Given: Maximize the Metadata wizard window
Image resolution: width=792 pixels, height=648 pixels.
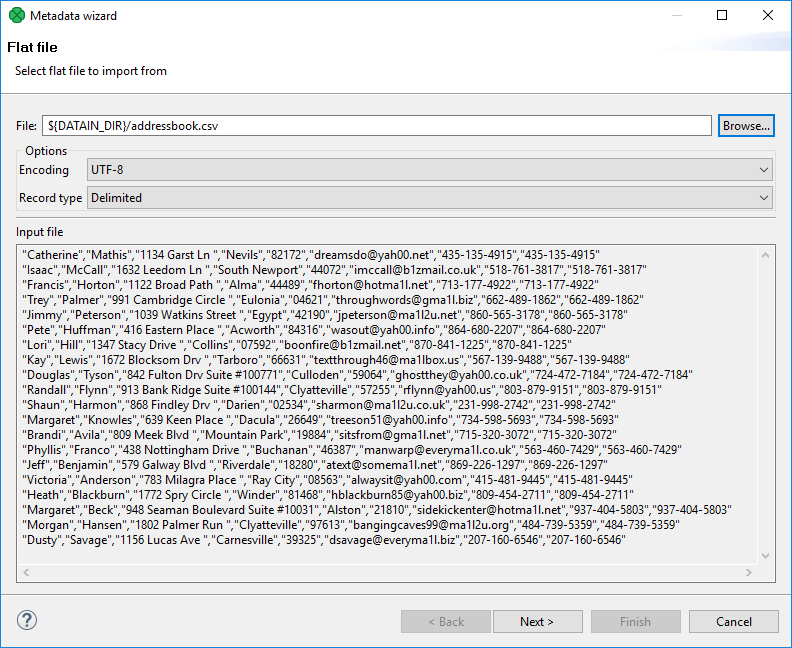Looking at the screenshot, I should coord(721,15).
